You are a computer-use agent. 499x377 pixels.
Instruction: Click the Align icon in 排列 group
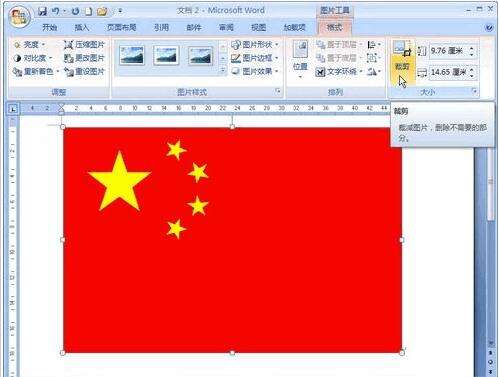(373, 44)
